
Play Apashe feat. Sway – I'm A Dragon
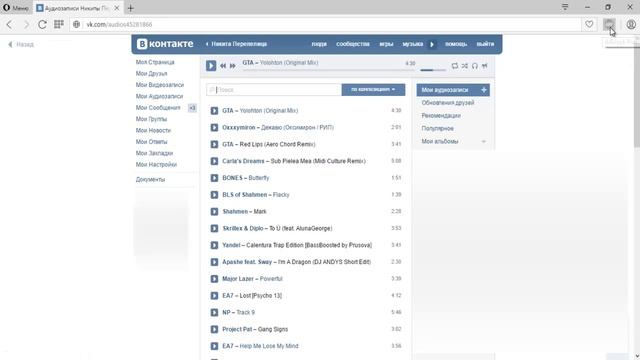(214, 262)
